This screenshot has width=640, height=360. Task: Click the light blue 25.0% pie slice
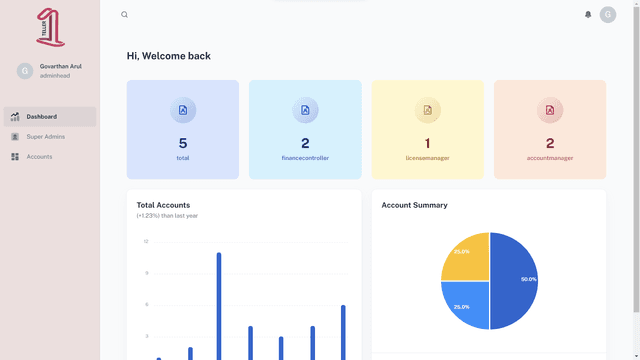[469, 302]
